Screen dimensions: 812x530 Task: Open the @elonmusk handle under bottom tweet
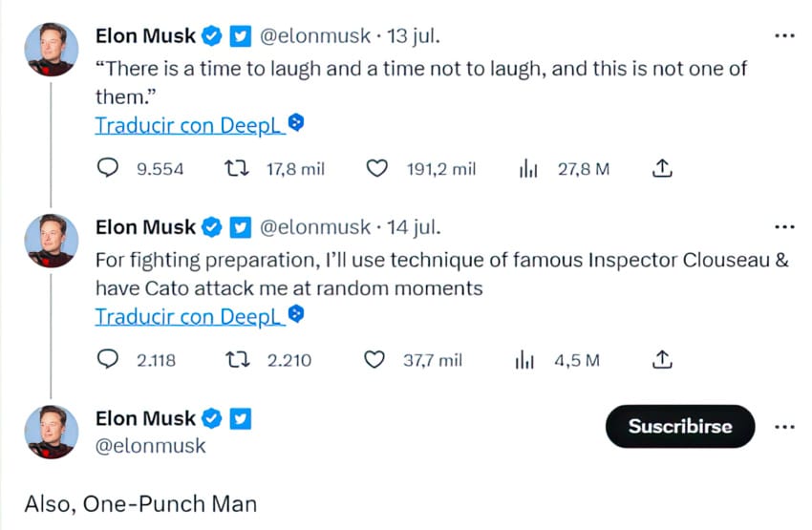150,445
